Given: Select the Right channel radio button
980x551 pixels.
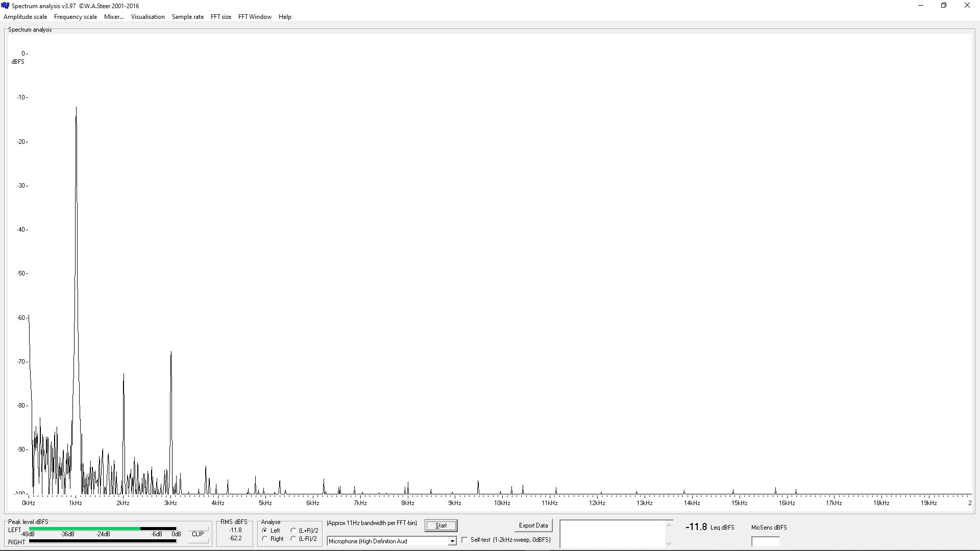Looking at the screenshot, I should tap(265, 539).
